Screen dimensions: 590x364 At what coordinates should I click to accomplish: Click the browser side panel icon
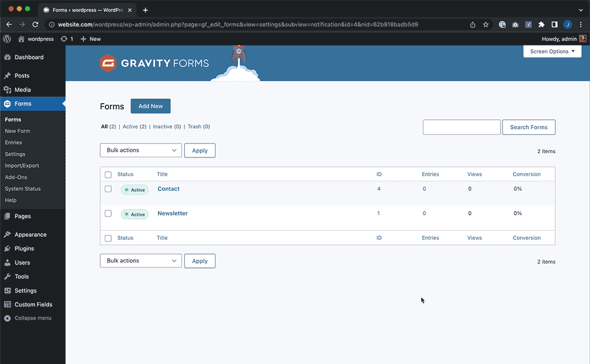pos(554,24)
